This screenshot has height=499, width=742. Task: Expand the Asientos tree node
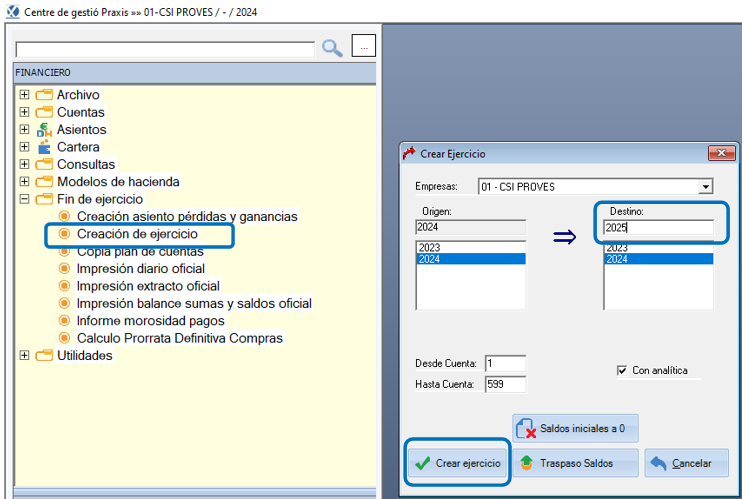pyautogui.click(x=24, y=129)
